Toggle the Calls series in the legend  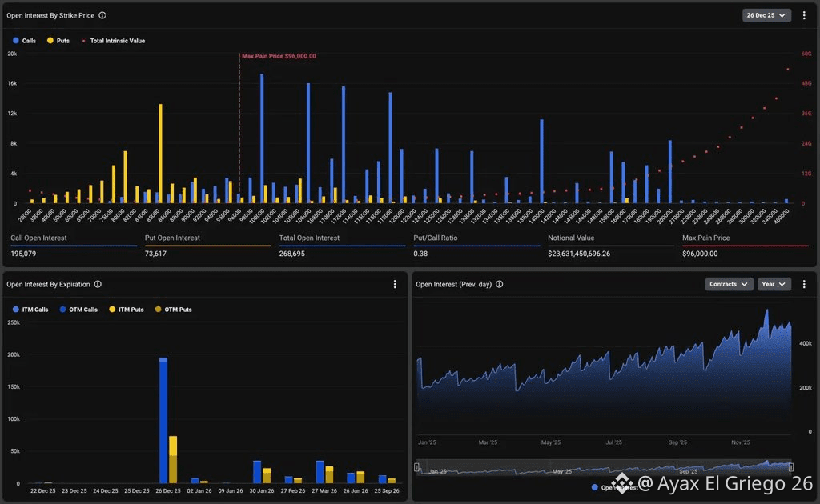point(24,41)
